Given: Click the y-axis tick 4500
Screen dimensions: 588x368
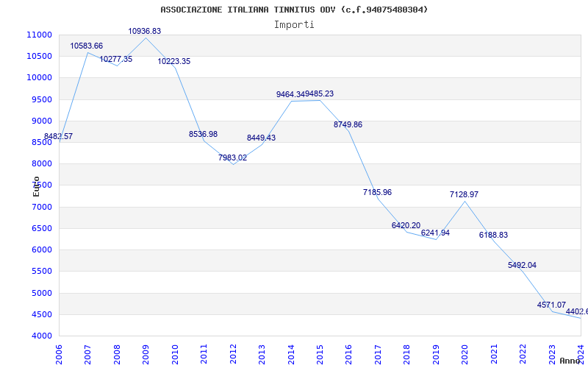Looking at the screenshot, I should click(41, 314).
